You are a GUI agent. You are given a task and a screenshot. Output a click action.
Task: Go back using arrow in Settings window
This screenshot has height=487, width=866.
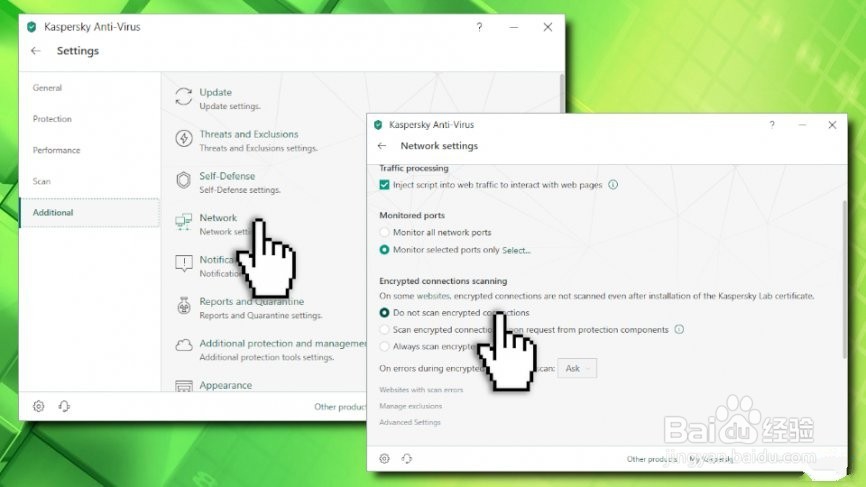pyautogui.click(x=36, y=51)
